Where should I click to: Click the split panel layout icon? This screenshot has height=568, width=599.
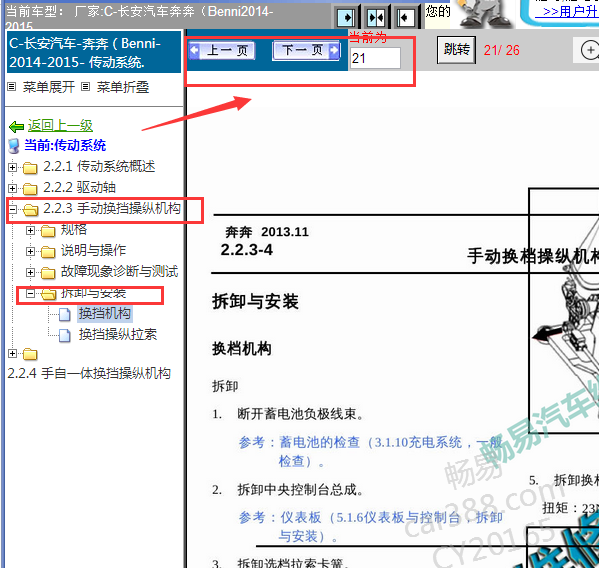click(x=376, y=17)
